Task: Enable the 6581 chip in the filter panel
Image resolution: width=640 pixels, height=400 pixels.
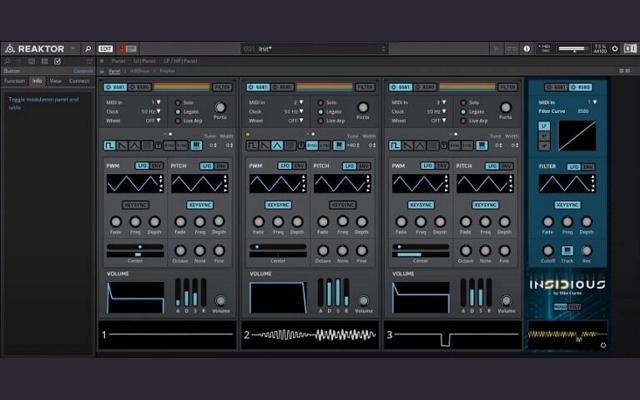Action: point(556,87)
